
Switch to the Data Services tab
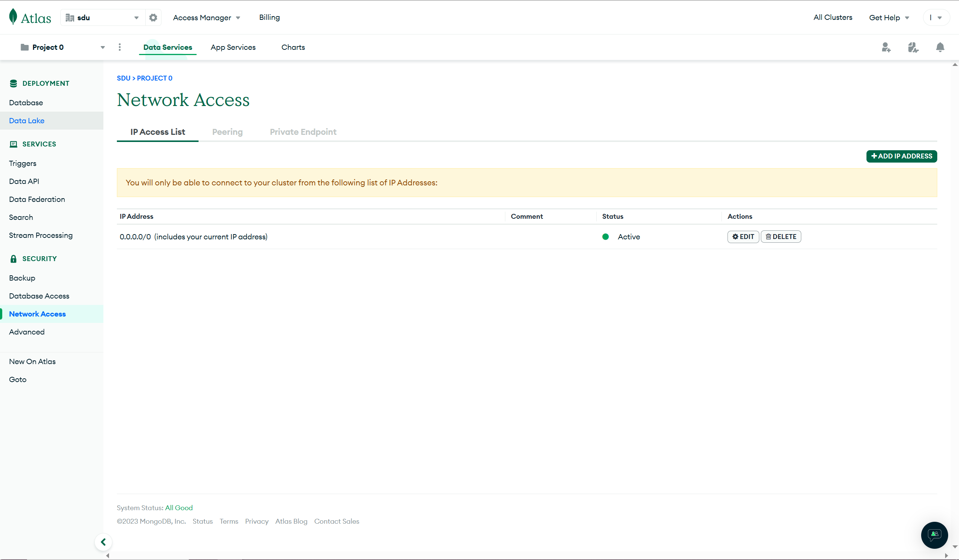coord(167,47)
